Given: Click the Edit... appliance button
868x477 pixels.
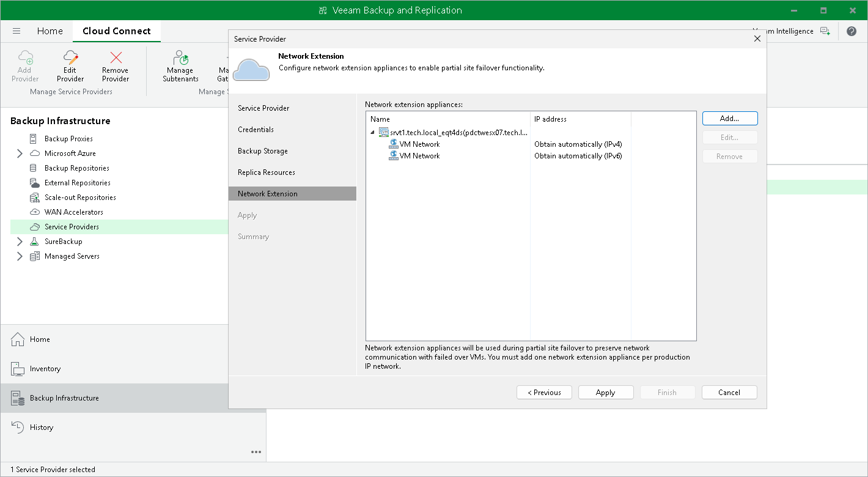Looking at the screenshot, I should point(730,138).
